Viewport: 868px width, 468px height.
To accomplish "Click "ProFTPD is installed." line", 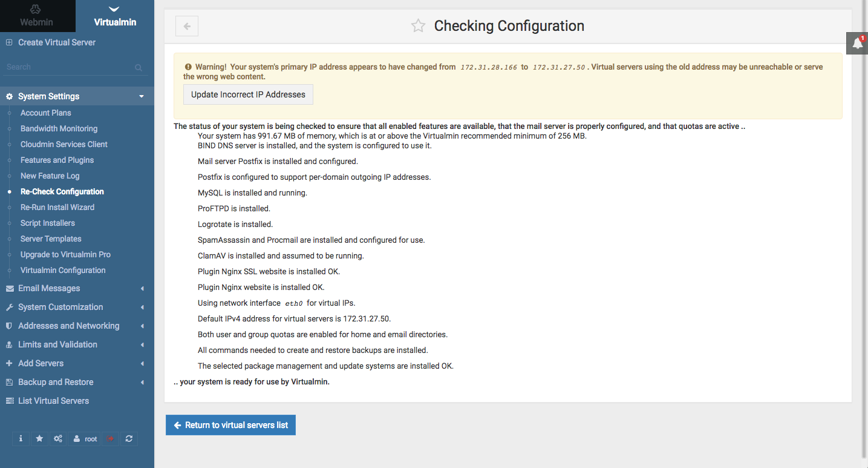I will click(234, 208).
